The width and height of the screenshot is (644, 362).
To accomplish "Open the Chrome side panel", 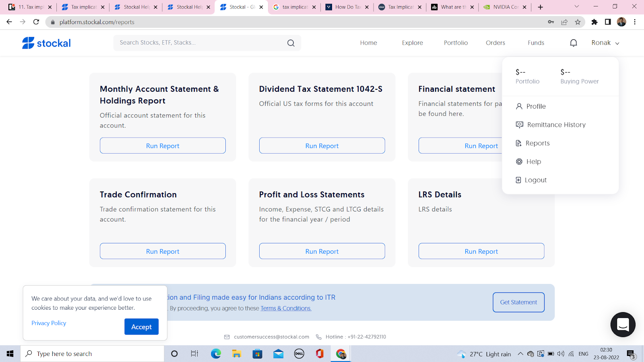I will [x=608, y=22].
